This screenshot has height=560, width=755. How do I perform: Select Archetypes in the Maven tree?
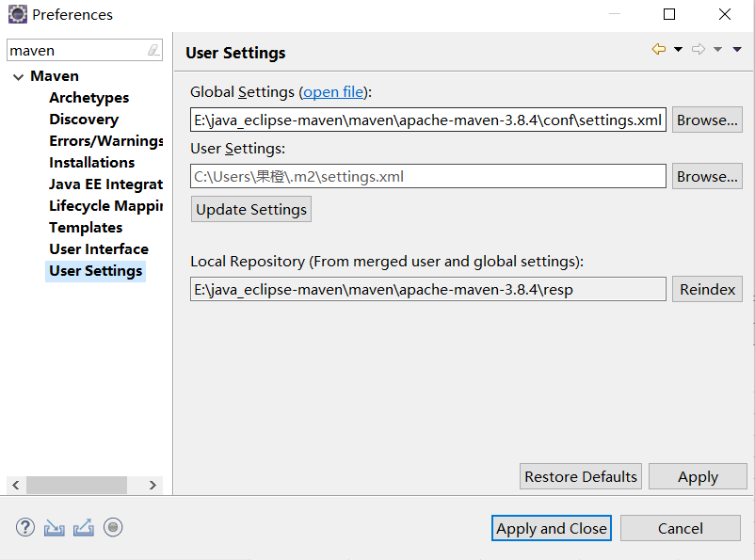point(88,98)
